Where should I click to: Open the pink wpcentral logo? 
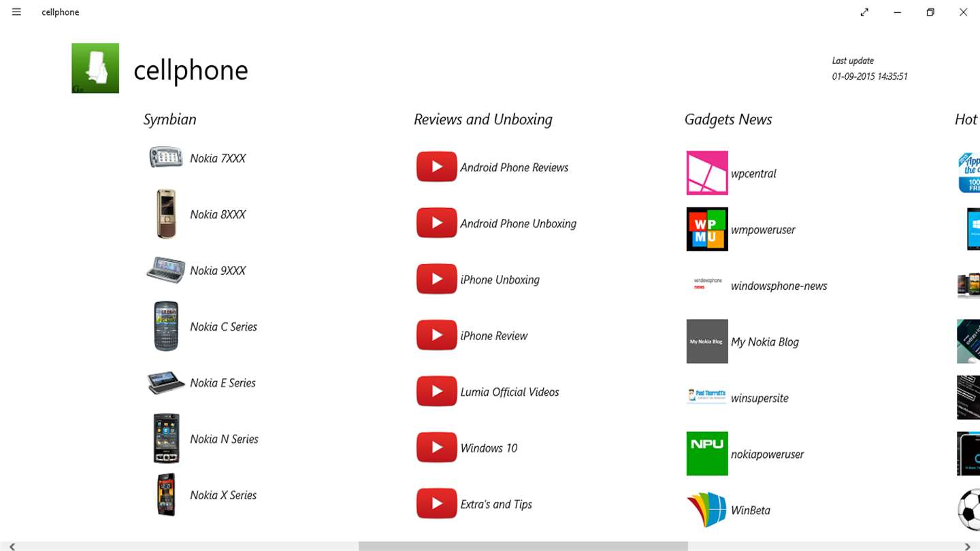(707, 173)
